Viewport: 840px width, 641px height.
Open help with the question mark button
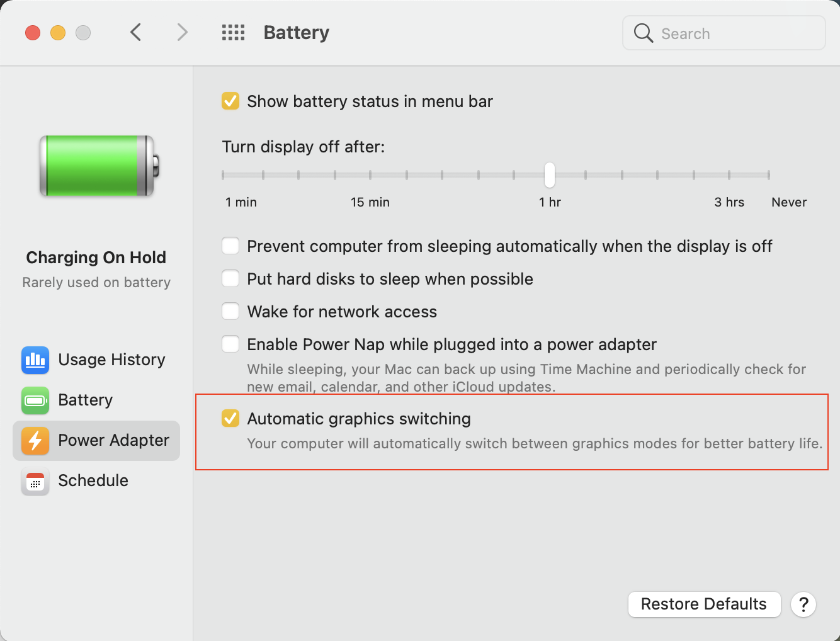tap(803, 604)
